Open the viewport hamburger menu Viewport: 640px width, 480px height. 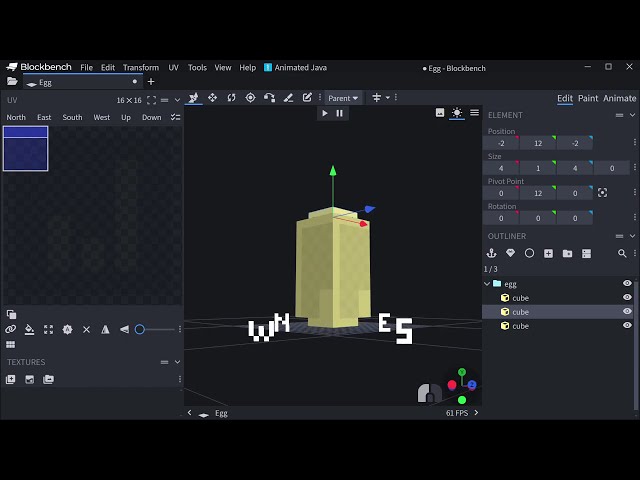tap(474, 113)
